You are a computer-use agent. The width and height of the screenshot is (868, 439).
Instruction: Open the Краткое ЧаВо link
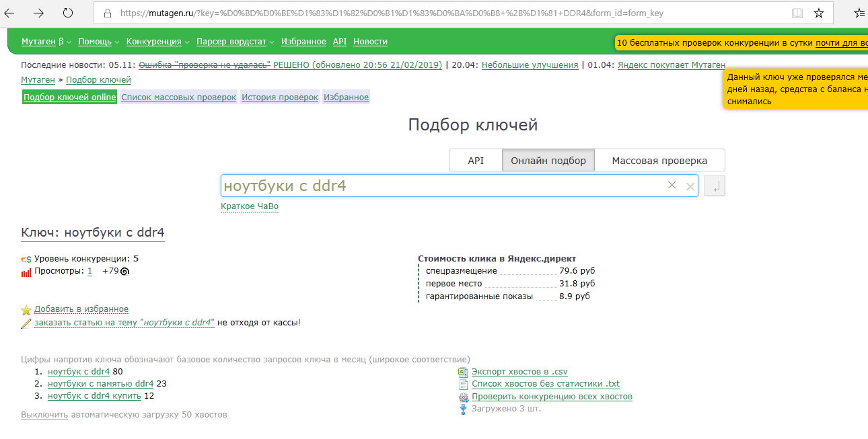click(x=250, y=206)
